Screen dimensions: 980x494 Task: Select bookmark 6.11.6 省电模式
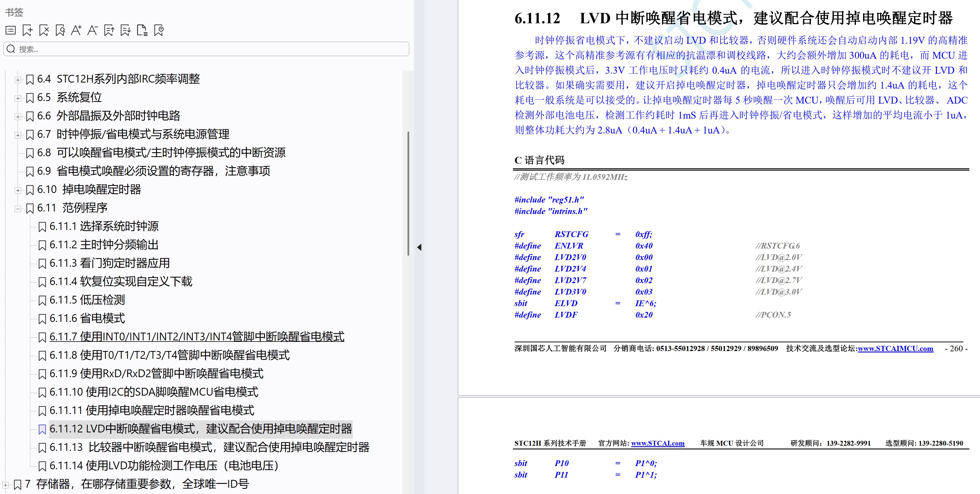click(87, 318)
